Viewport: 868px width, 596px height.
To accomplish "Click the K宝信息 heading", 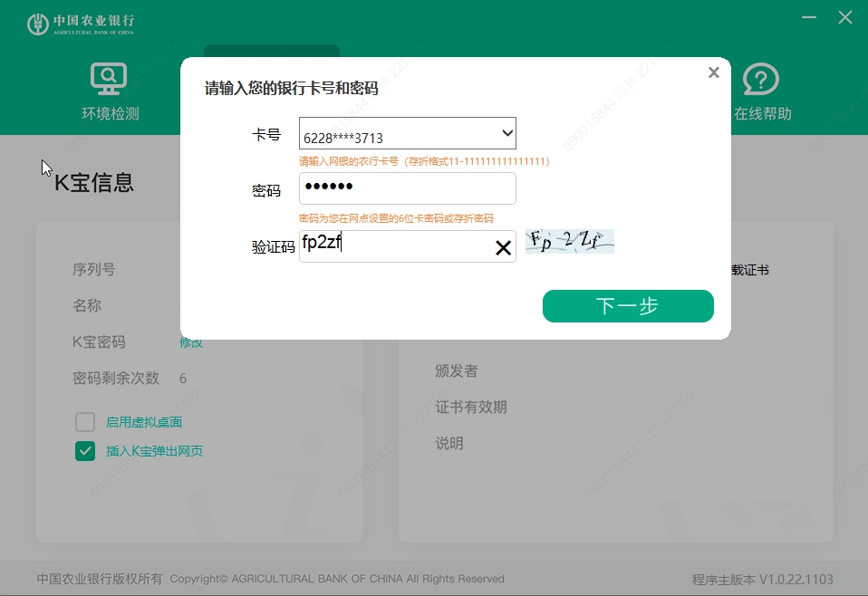I will (94, 183).
